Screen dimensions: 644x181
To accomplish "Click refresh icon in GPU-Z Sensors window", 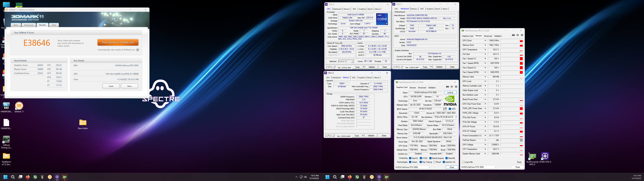I will click(518, 35).
